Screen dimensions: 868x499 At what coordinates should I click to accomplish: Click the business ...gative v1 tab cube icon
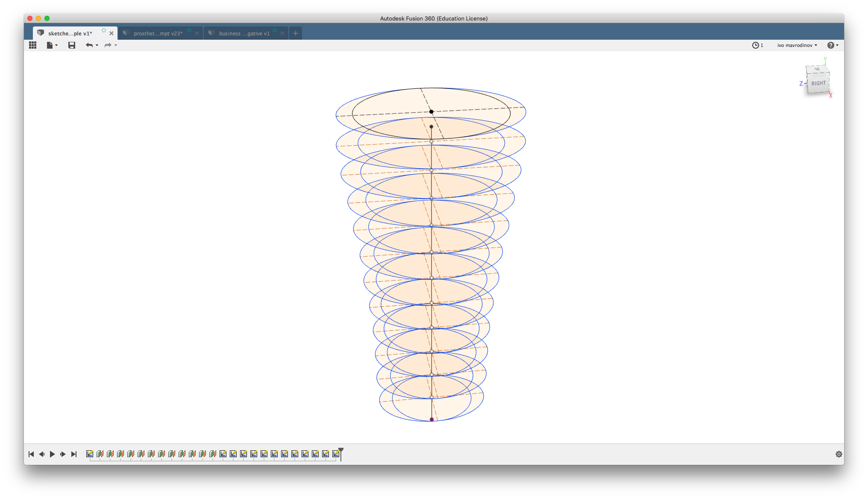pyautogui.click(x=211, y=33)
